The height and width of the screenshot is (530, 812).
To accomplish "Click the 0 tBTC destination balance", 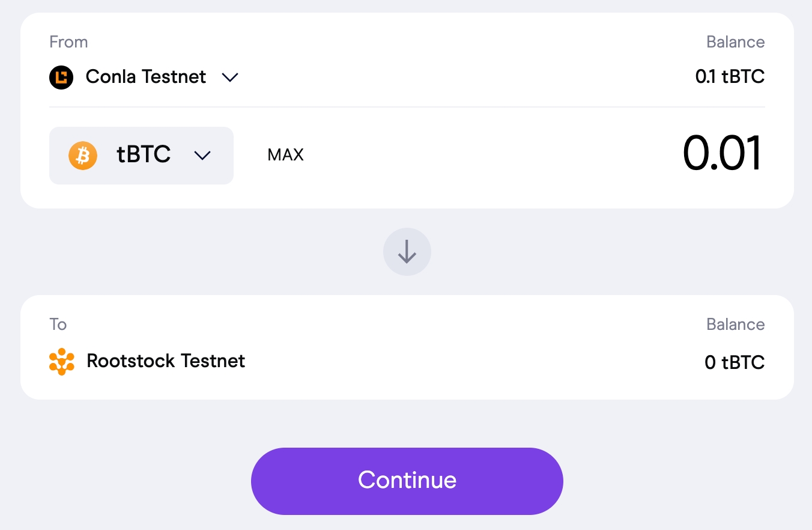I will pos(735,362).
